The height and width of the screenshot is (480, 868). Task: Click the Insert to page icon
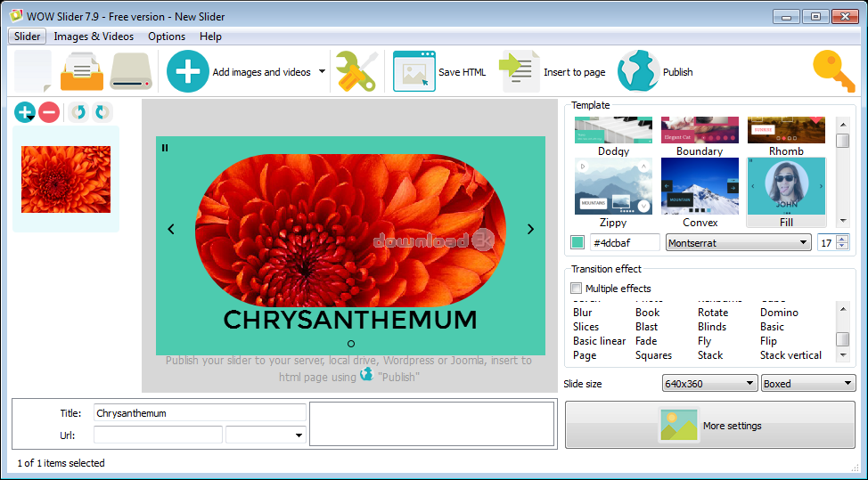(520, 72)
